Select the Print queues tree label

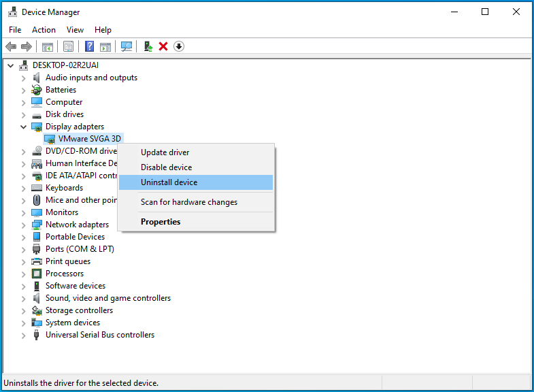point(68,261)
